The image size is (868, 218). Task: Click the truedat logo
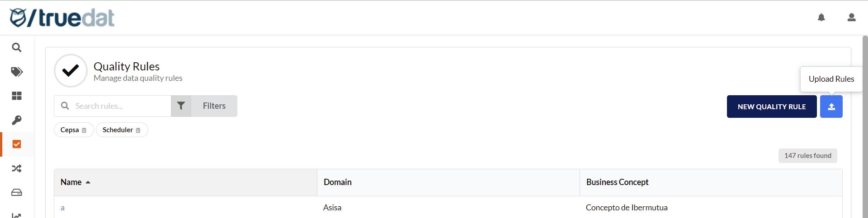[62, 18]
